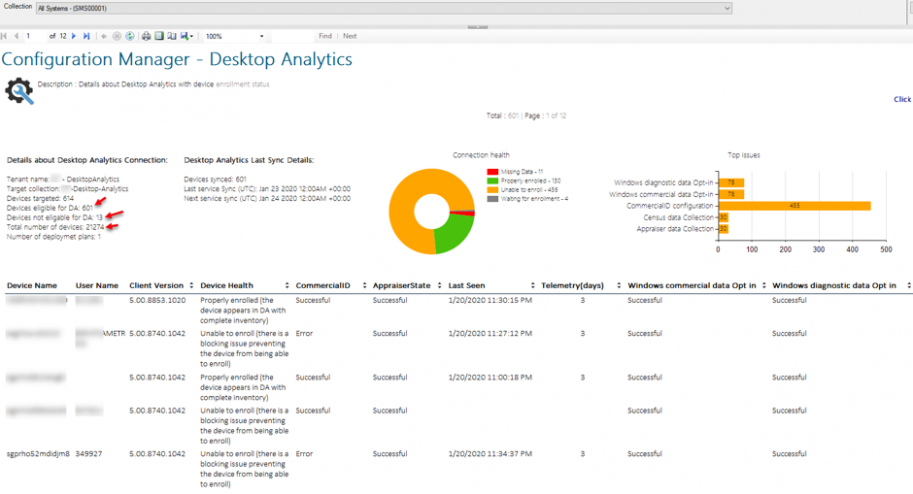Click the wrench gear report icon
Screen dimensions: 913x494
click(x=19, y=91)
